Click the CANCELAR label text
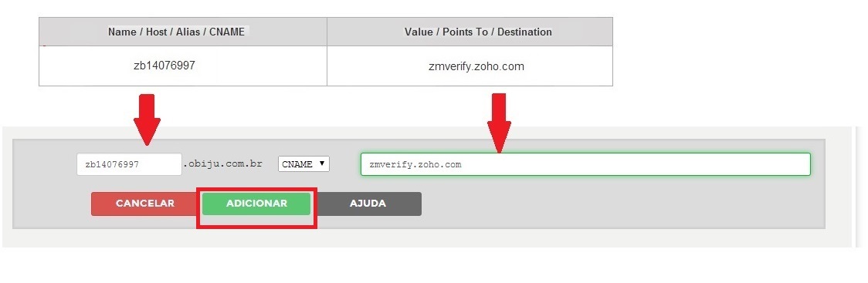Screen dimensions: 868x283 click(x=144, y=204)
